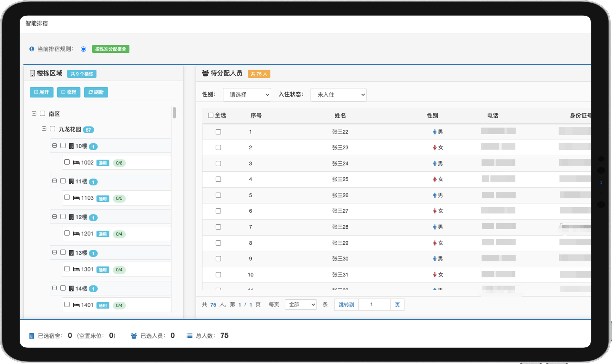The height and width of the screenshot is (364, 612).
Task: Open the 性别 filter dropdown
Action: pyautogui.click(x=247, y=95)
